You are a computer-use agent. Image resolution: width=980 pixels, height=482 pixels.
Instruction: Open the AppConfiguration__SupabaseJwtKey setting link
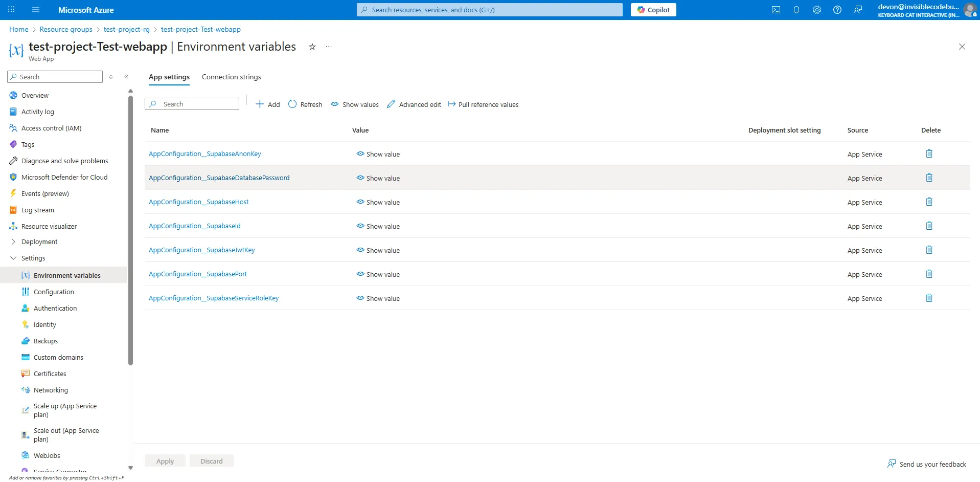[x=202, y=250]
